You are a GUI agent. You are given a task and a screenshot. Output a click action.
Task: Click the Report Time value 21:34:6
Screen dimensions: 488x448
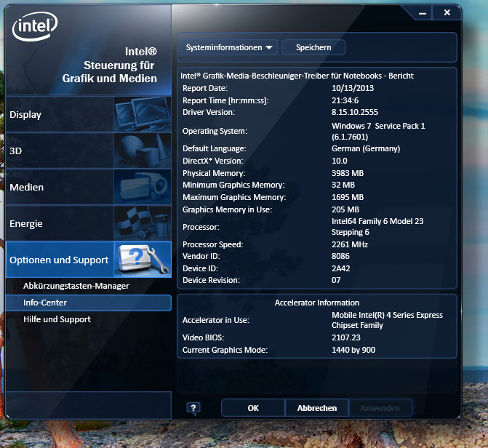click(345, 100)
